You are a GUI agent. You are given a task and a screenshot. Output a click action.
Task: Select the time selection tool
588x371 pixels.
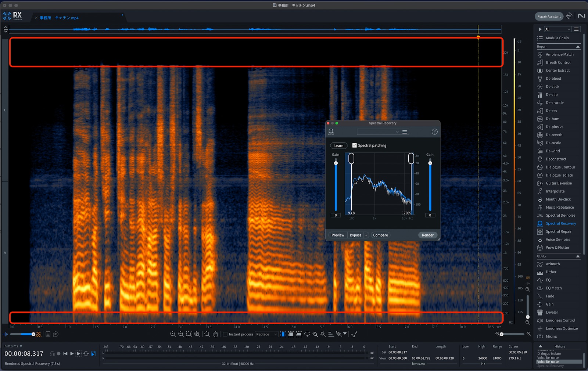tap(283, 334)
